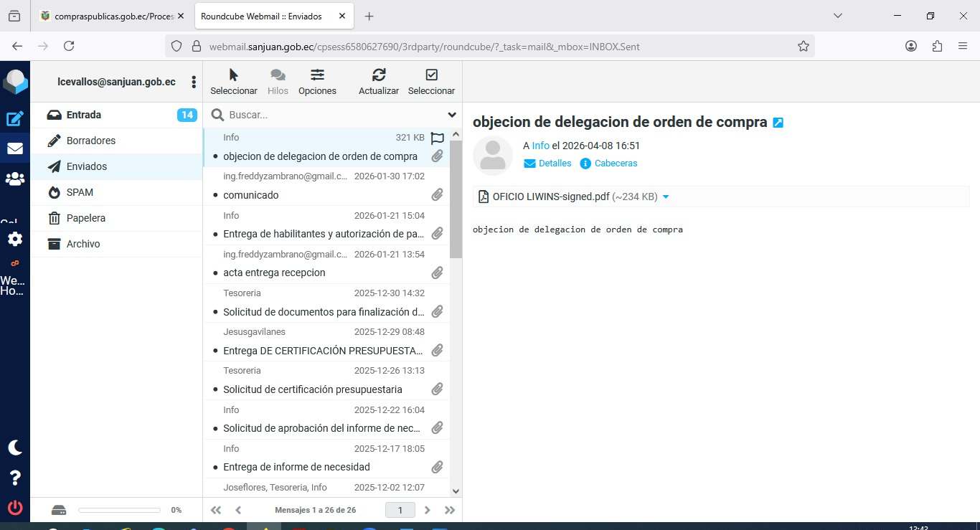980x530 pixels.
Task: Open the help question mark icon
Action: pos(15,478)
